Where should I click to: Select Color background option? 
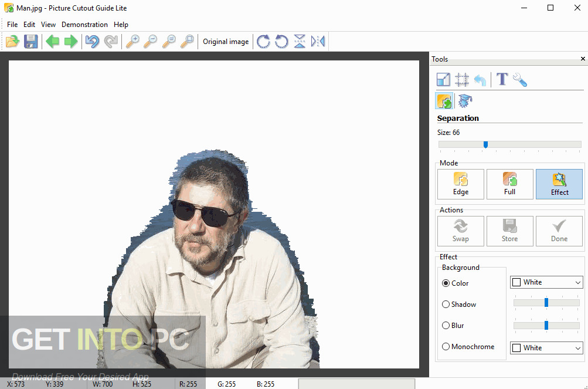[x=456, y=283]
